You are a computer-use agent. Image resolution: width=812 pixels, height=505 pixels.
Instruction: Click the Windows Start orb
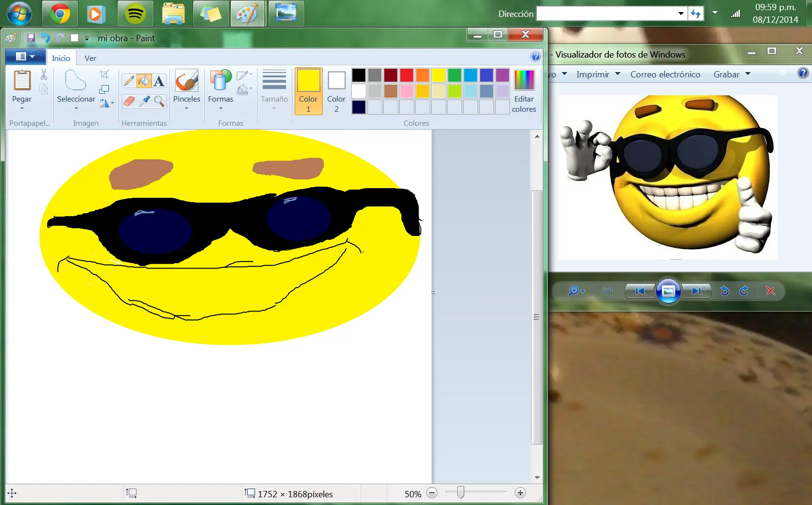coord(19,14)
